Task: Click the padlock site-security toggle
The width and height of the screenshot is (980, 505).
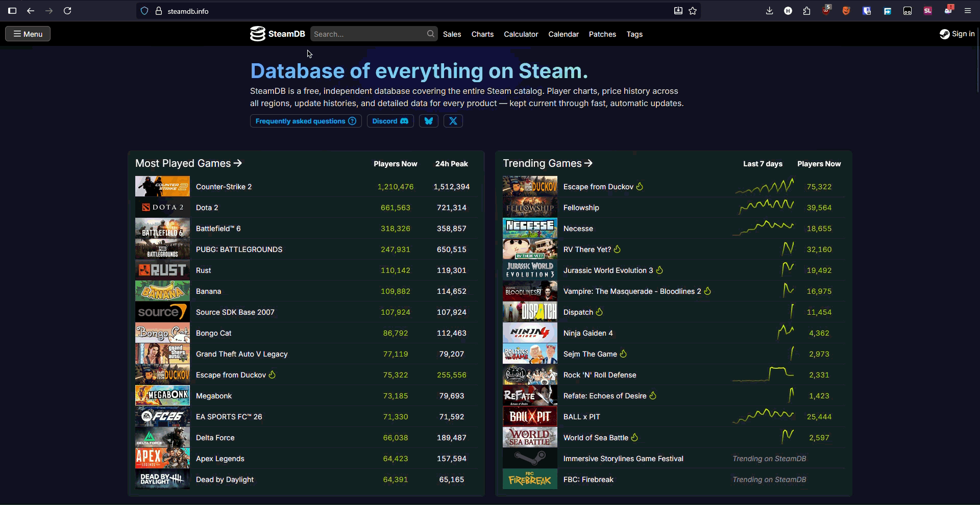Action: pyautogui.click(x=158, y=11)
